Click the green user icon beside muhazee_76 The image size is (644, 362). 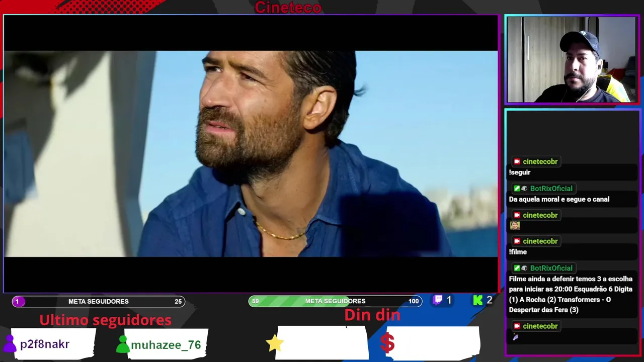(x=123, y=344)
